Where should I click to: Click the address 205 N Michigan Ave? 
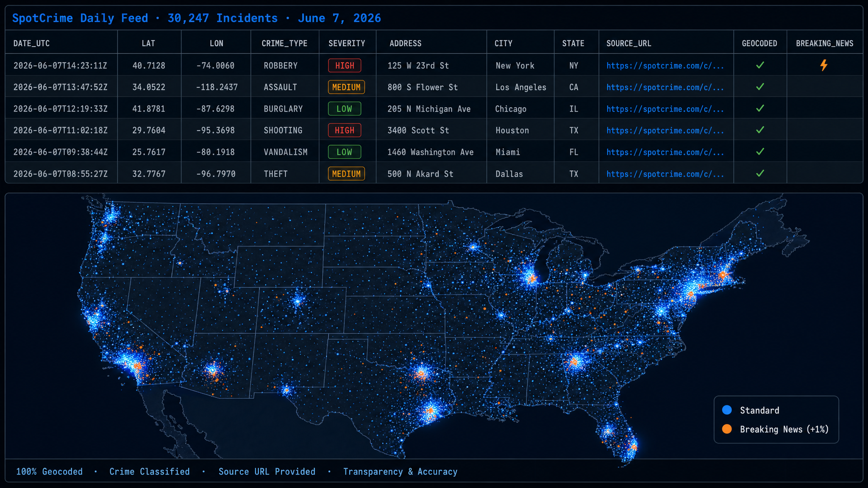pos(429,109)
